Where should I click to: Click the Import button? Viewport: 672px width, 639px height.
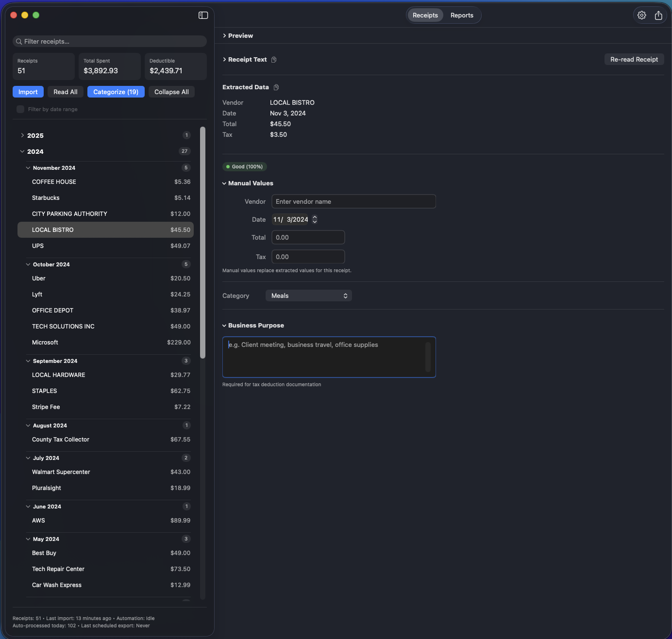[x=28, y=92]
